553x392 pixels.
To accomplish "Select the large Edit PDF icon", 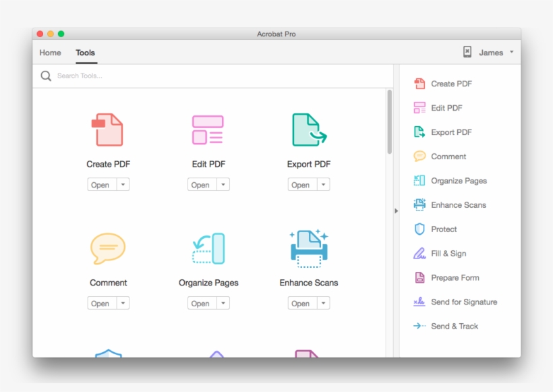I will coord(208,130).
